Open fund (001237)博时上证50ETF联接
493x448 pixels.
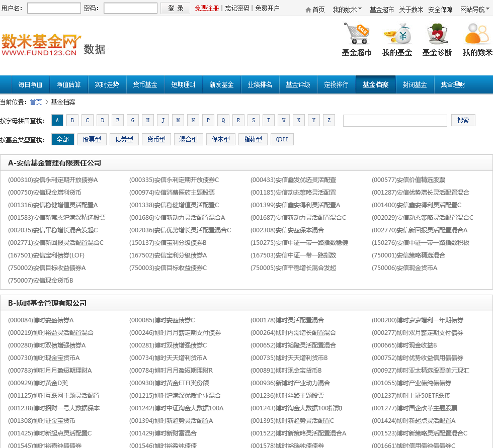click(x=411, y=396)
